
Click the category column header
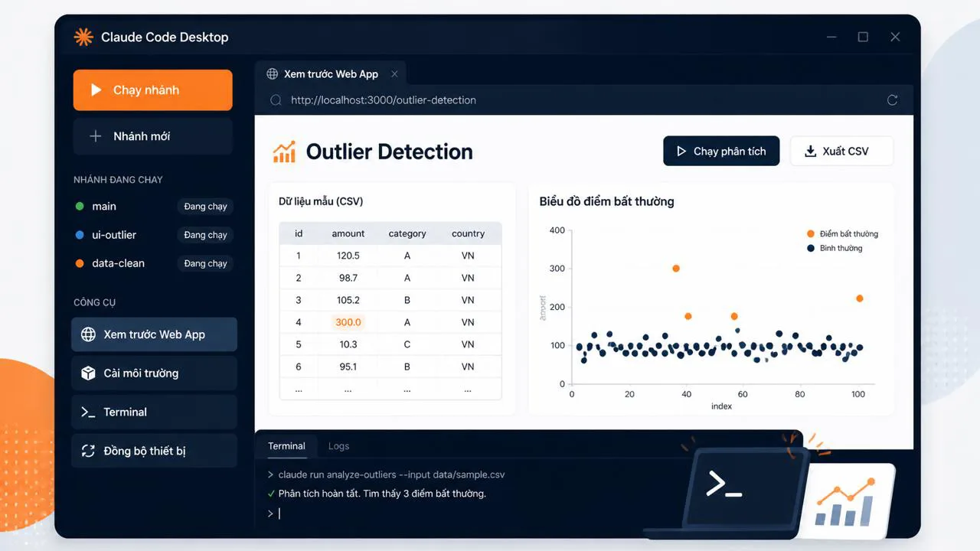[x=407, y=233]
